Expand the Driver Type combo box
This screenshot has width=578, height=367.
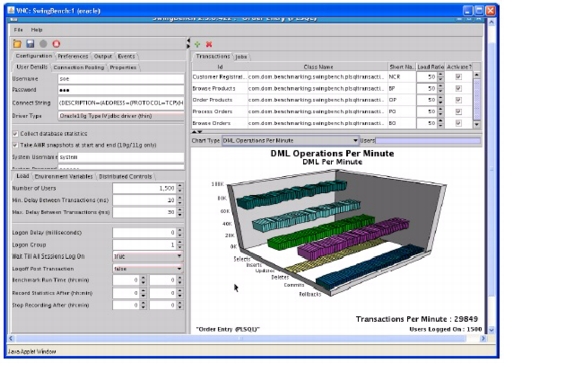click(121, 116)
